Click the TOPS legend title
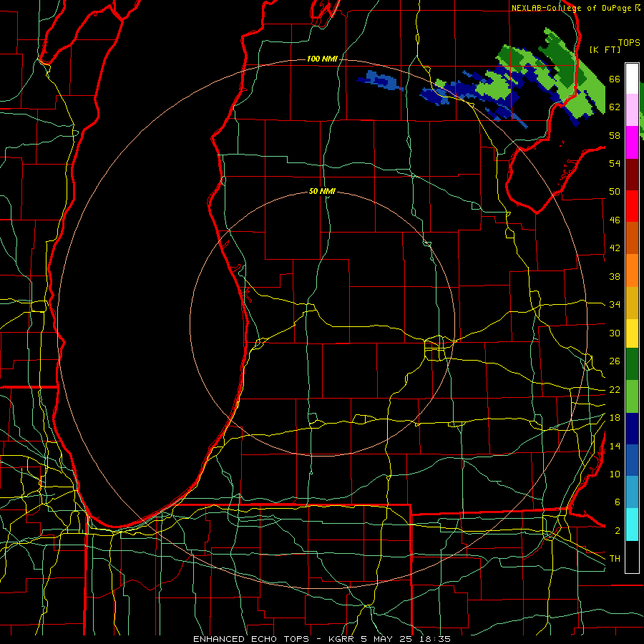644x644 pixels. click(629, 42)
